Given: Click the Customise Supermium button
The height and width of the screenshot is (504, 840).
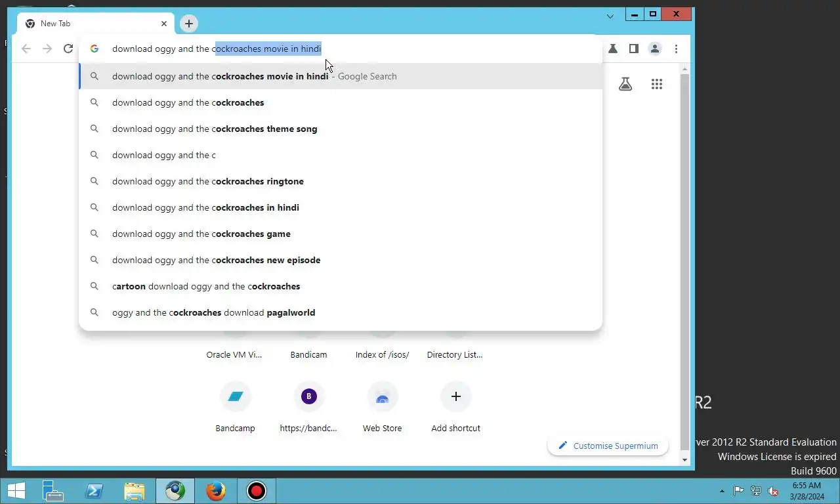Looking at the screenshot, I should tap(608, 446).
